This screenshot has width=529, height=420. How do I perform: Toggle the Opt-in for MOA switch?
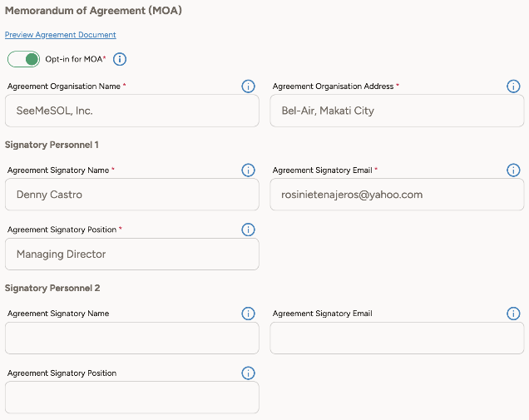[23, 59]
